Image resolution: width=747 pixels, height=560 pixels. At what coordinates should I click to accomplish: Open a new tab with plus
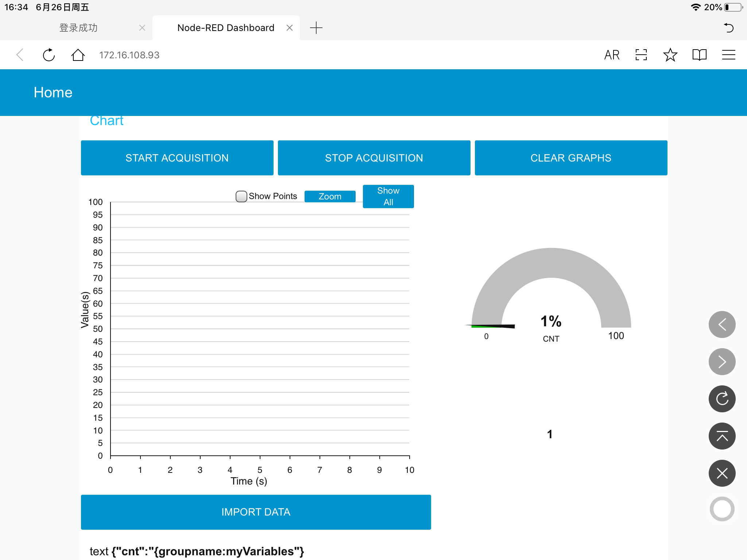point(316,28)
